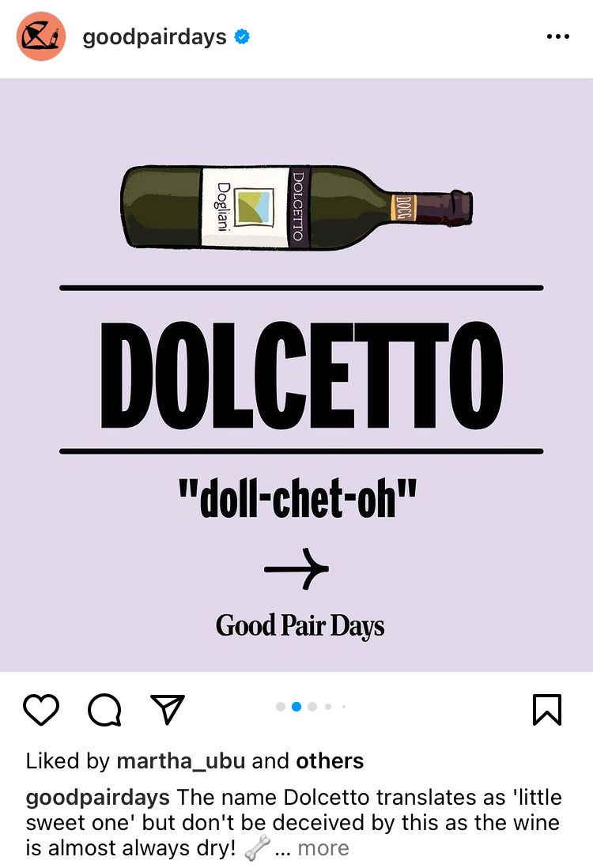Tap the blue verified badge
The image size is (593, 868).
pyautogui.click(x=242, y=37)
